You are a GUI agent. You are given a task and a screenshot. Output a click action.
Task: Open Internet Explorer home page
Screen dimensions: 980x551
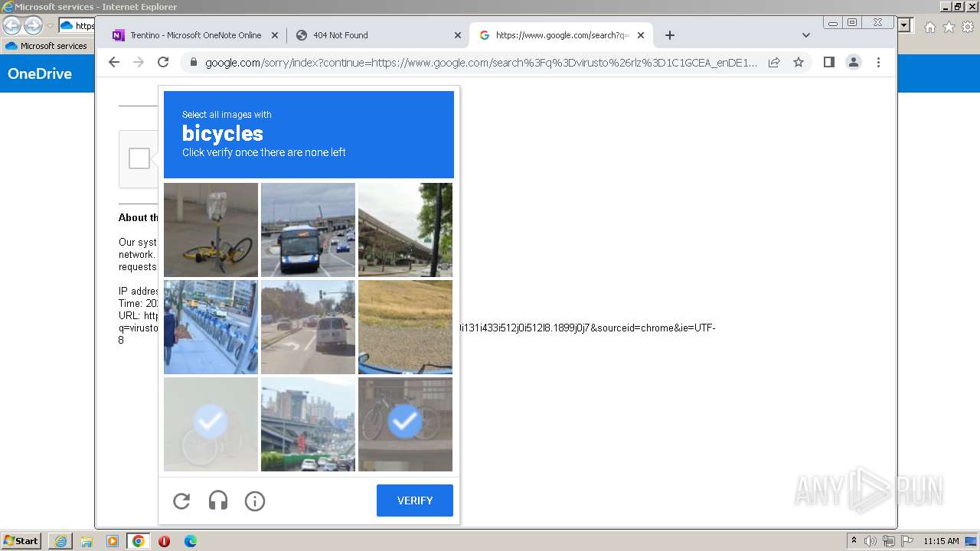[x=930, y=27]
